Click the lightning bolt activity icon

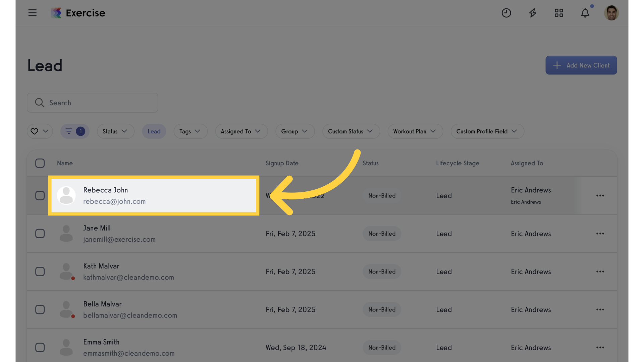pyautogui.click(x=533, y=12)
